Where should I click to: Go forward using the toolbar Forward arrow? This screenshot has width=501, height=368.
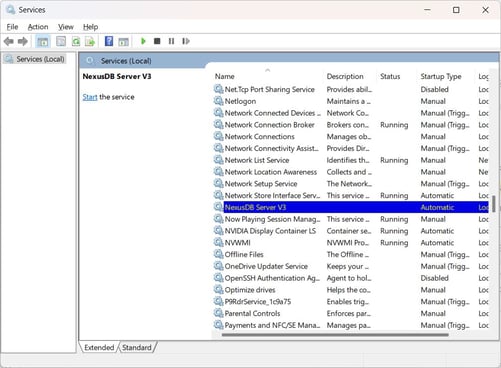[23, 41]
